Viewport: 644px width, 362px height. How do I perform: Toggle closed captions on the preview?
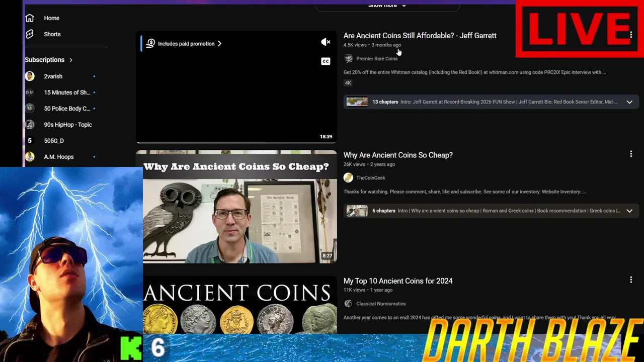326,61
